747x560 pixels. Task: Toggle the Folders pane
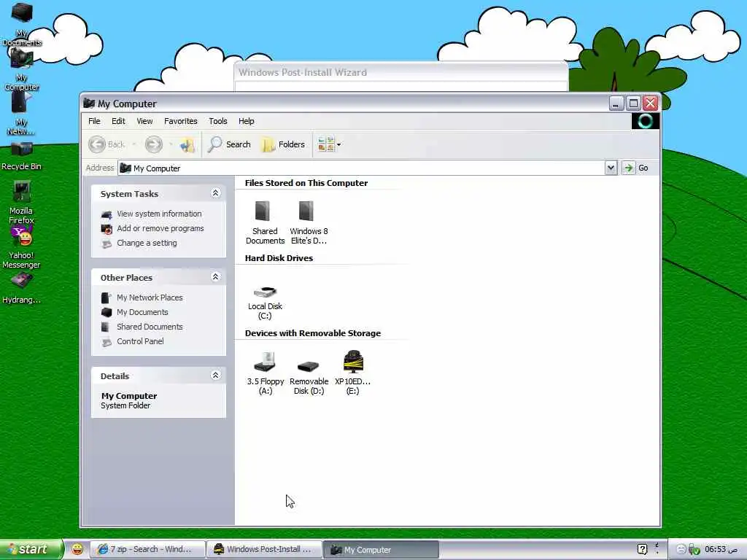point(283,144)
